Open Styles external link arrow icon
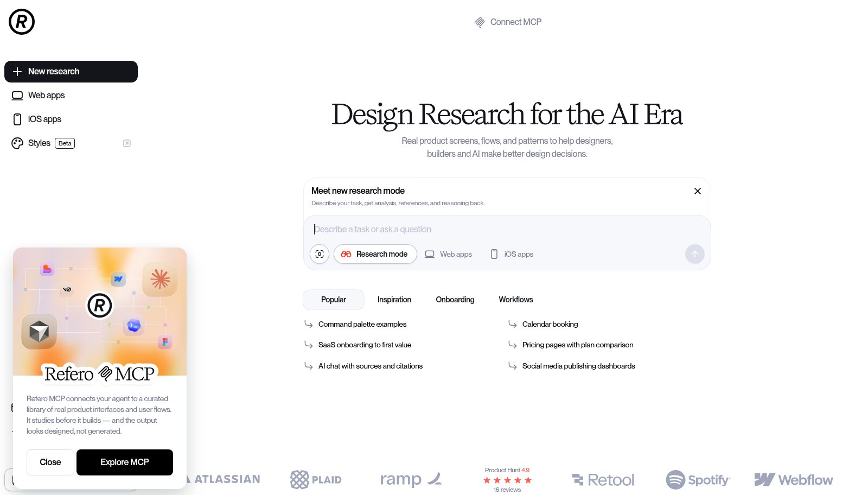Screen dimensions: 868x495 point(127,143)
